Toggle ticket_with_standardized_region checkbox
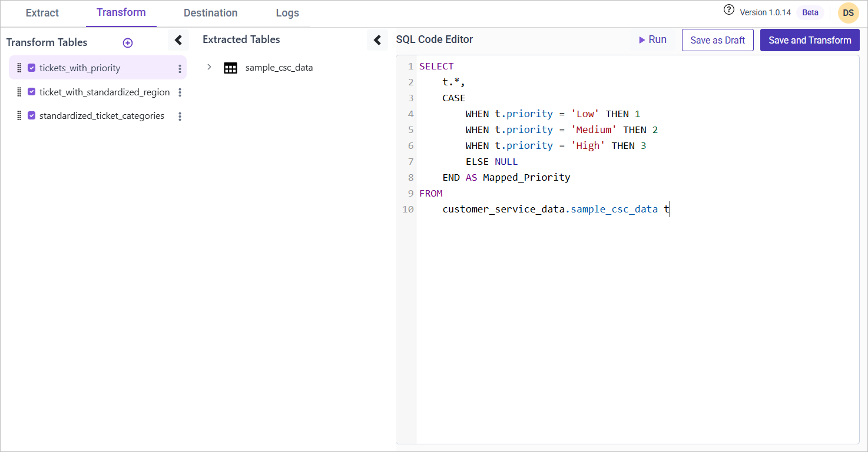This screenshot has width=868, height=452. 32,92
